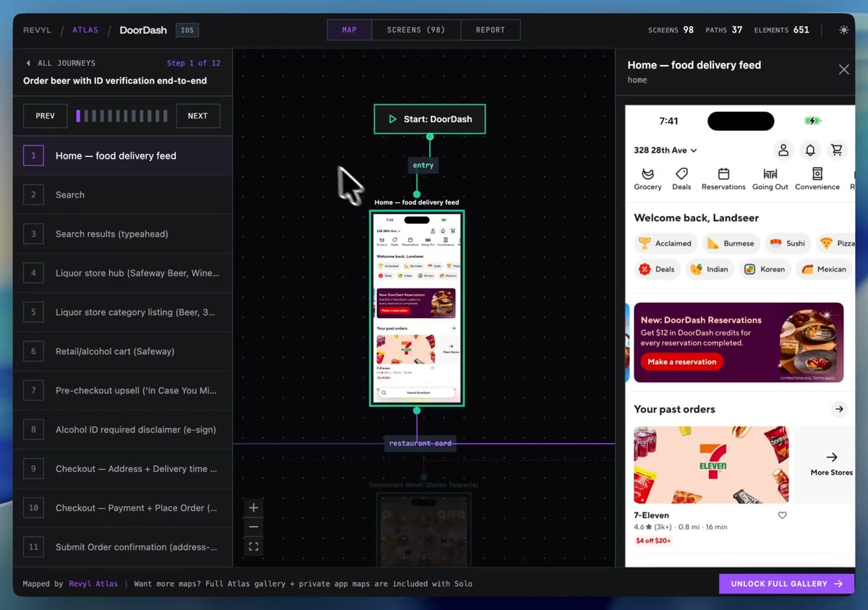Click the SCREENS 98 counter
Viewport: 868px width, 610px height.
point(671,30)
